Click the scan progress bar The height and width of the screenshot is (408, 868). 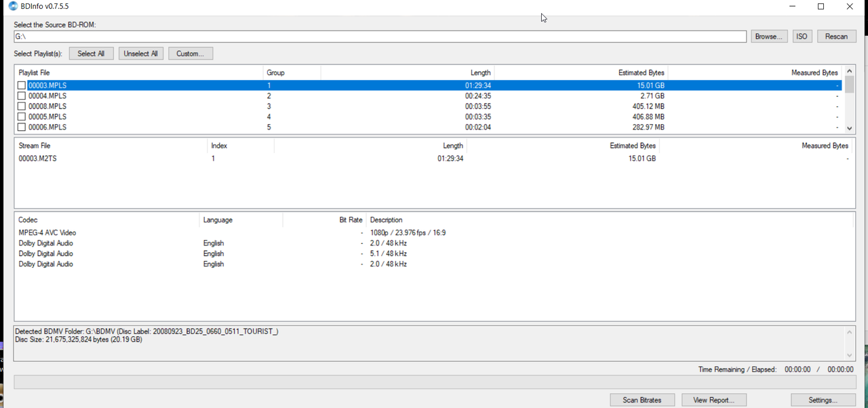[x=434, y=383]
